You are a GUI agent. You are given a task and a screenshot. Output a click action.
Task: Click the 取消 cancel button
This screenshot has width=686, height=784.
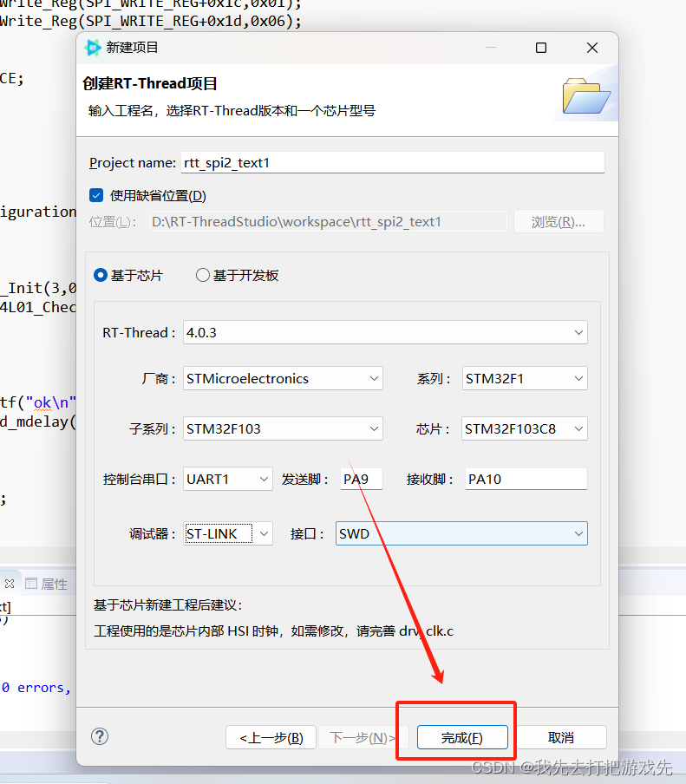coord(561,737)
